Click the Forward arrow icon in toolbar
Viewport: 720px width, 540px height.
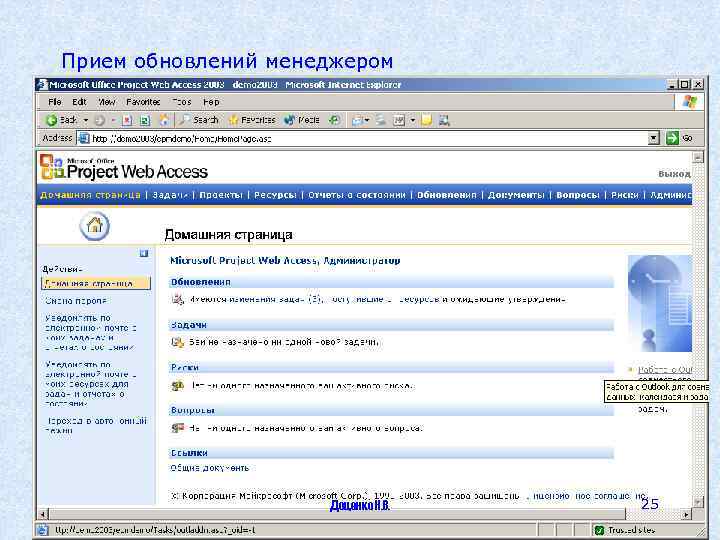coord(99,120)
